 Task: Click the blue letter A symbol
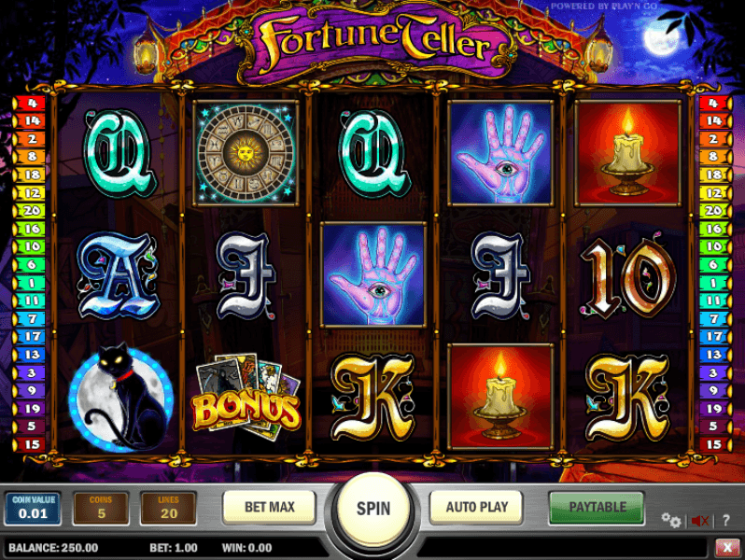coord(118,275)
